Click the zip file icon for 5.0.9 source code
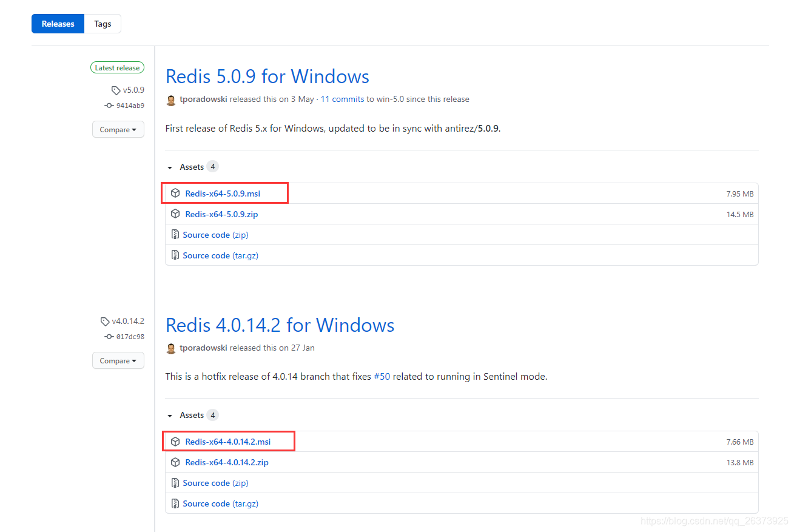Image resolution: width=794 pixels, height=532 pixels. [175, 235]
